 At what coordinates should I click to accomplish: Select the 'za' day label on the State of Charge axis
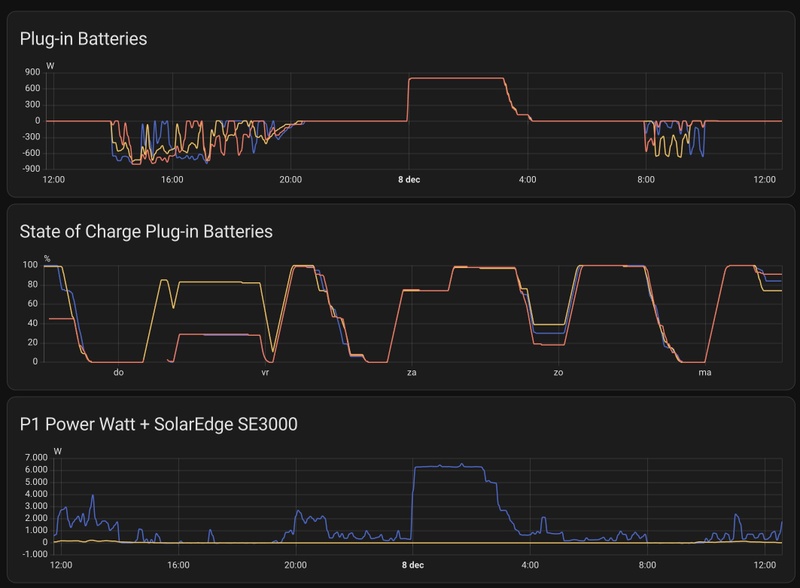[x=412, y=373]
